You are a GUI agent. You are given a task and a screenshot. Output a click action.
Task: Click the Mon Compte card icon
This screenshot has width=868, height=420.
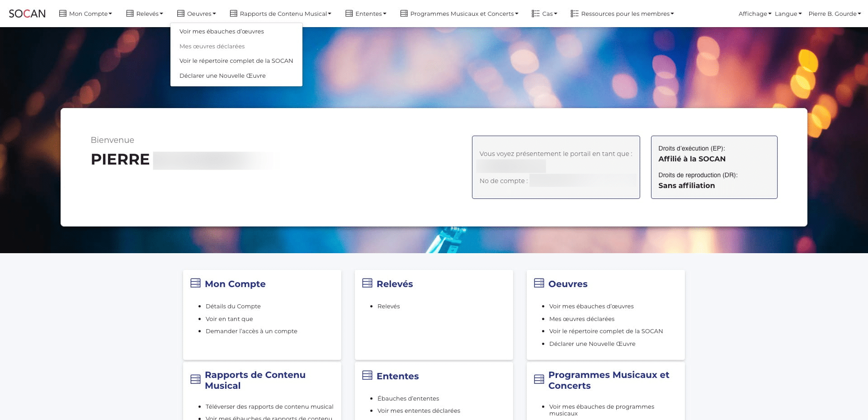click(195, 283)
